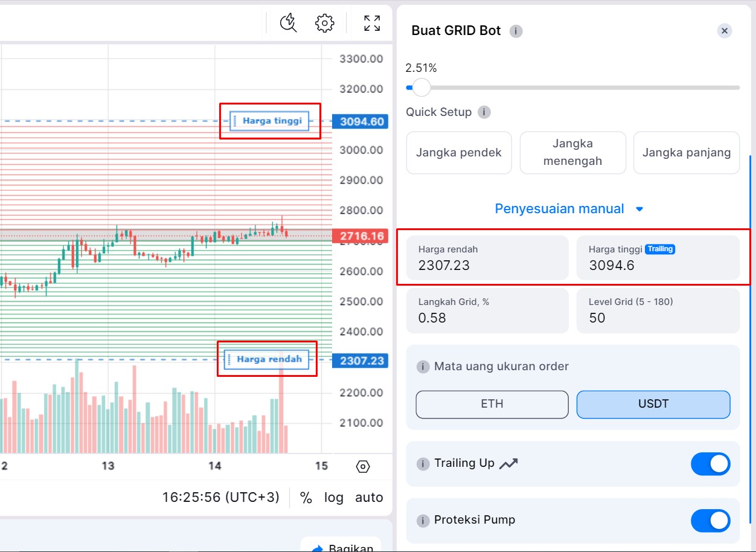Click the fullscreen expand chart icon

click(372, 24)
